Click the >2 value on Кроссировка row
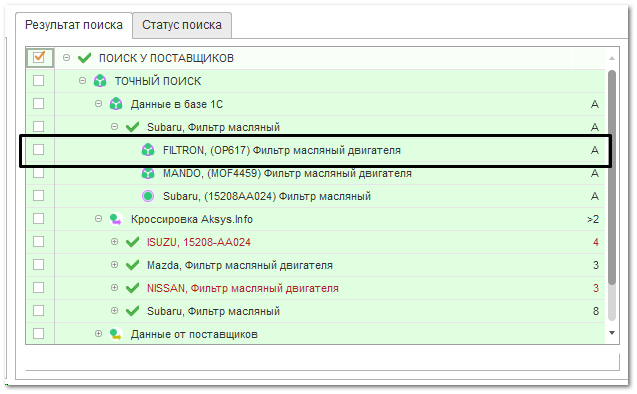The image size is (637, 394). tap(593, 219)
